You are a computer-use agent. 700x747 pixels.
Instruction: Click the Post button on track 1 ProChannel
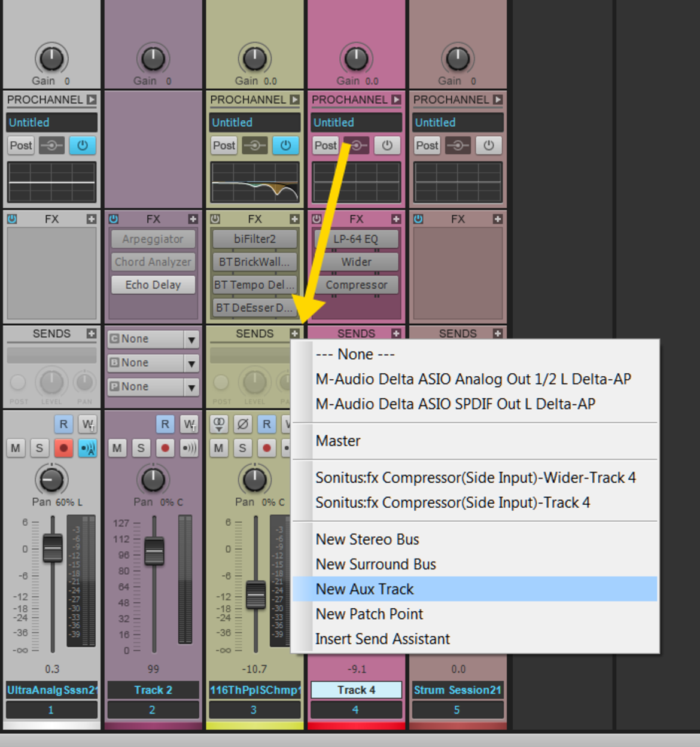pyautogui.click(x=21, y=145)
